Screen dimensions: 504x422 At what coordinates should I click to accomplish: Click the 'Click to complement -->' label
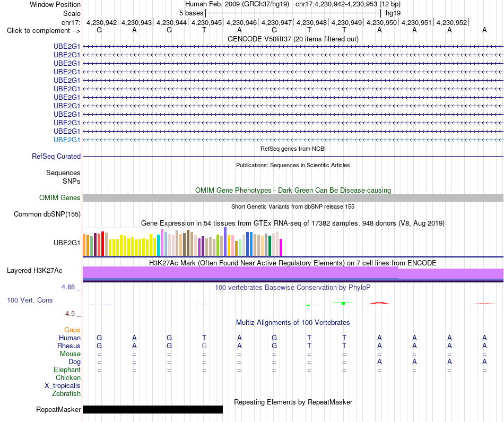(x=44, y=31)
